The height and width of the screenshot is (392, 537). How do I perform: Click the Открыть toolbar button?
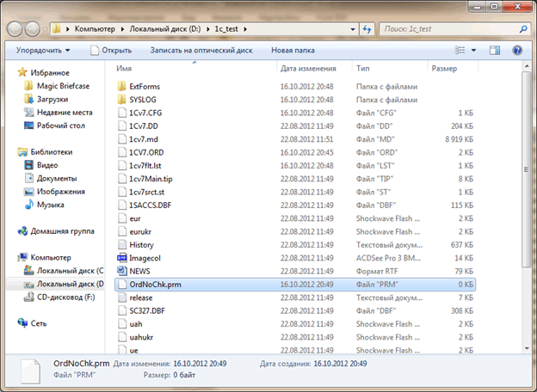click(x=111, y=50)
